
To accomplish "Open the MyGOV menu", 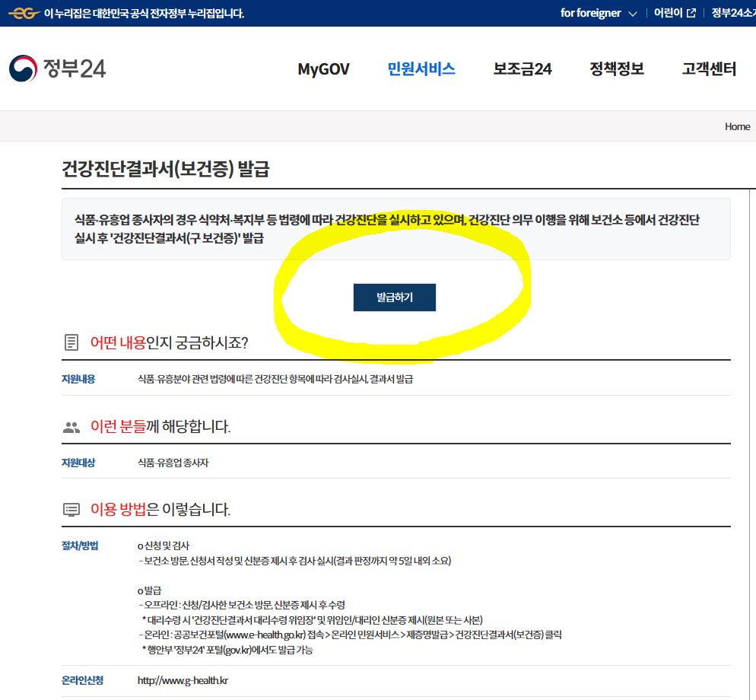I will tap(323, 69).
